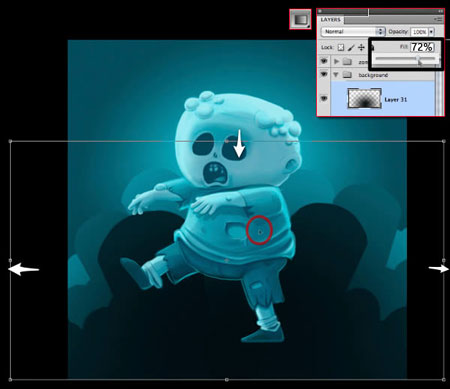The height and width of the screenshot is (389, 450).
Task: Click the Fill 72% value field
Action: click(x=422, y=47)
